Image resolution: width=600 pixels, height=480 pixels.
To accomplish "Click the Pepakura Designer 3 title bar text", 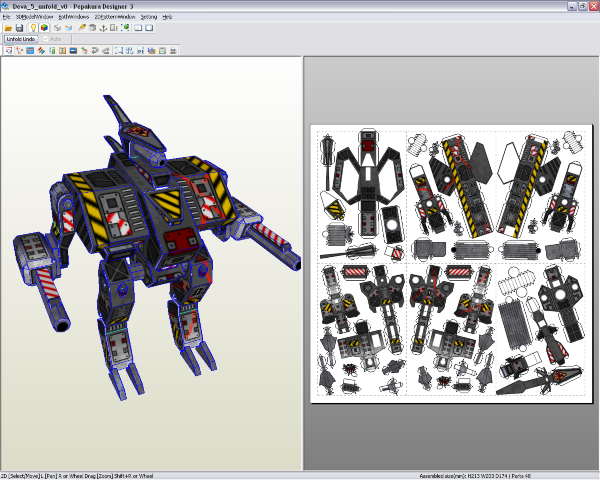I will pyautogui.click(x=103, y=6).
